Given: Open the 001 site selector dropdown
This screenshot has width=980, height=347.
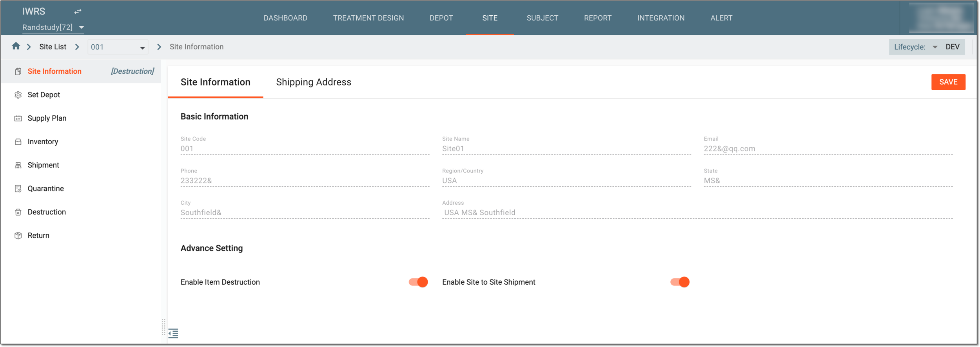Looking at the screenshot, I should point(118,47).
